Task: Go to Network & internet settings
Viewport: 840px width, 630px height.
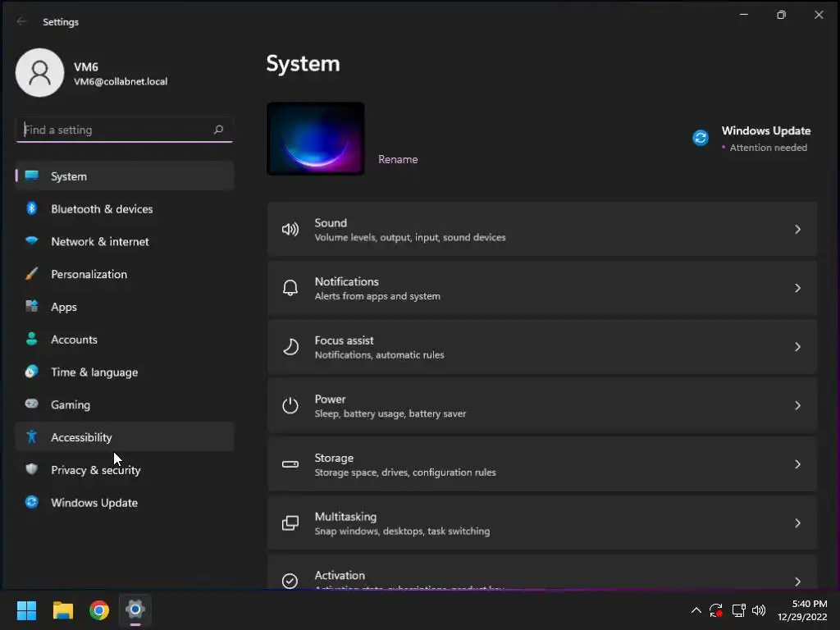Action: click(x=125, y=241)
